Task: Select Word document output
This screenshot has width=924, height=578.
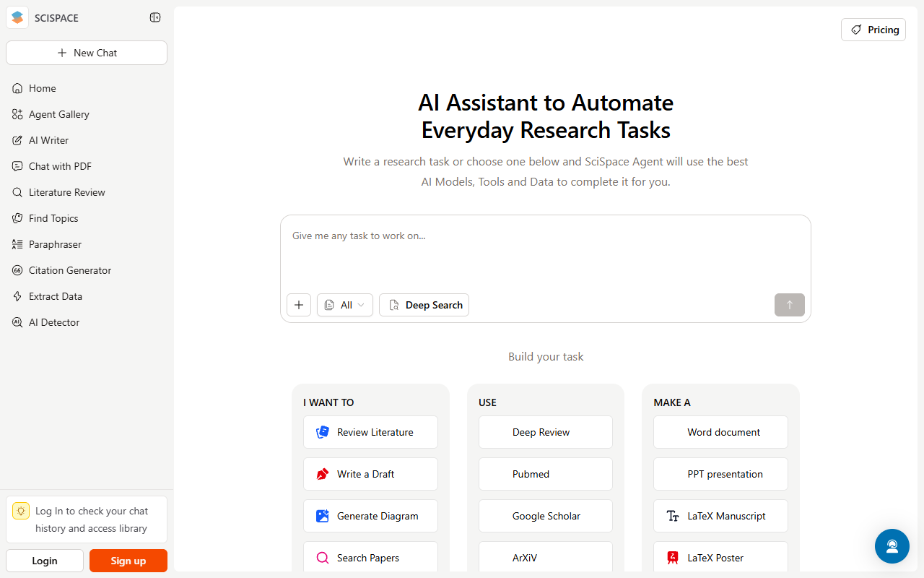Action: (x=720, y=432)
